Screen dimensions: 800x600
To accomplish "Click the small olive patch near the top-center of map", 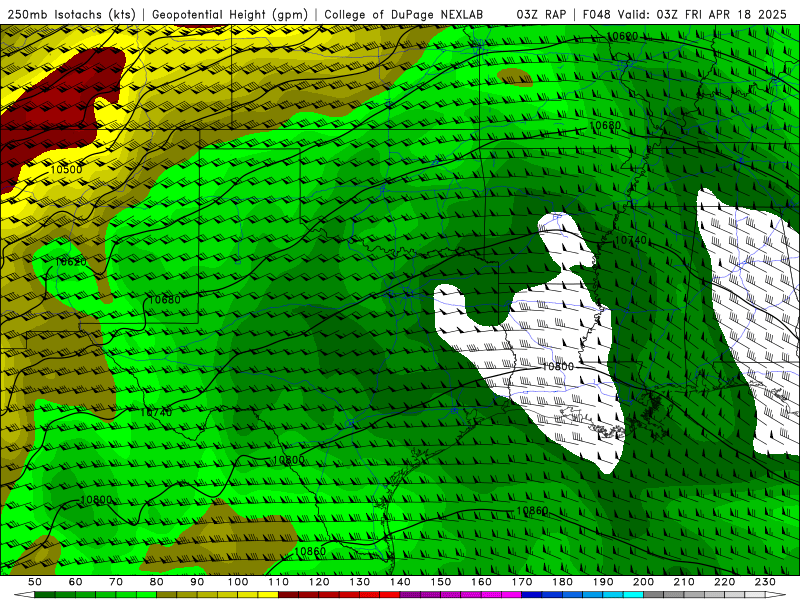I will [x=514, y=77].
